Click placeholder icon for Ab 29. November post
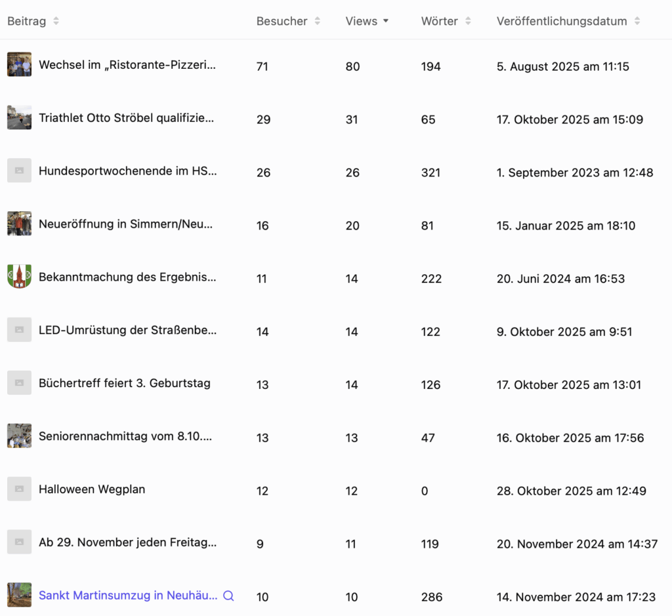672x616 pixels. [x=19, y=543]
